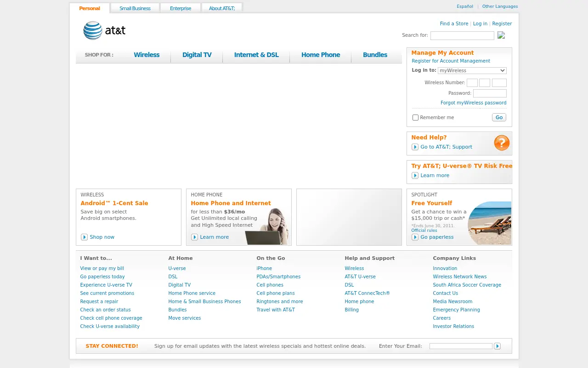Click Experience U-verse TV link
The height and width of the screenshot is (368, 588).
(x=106, y=285)
